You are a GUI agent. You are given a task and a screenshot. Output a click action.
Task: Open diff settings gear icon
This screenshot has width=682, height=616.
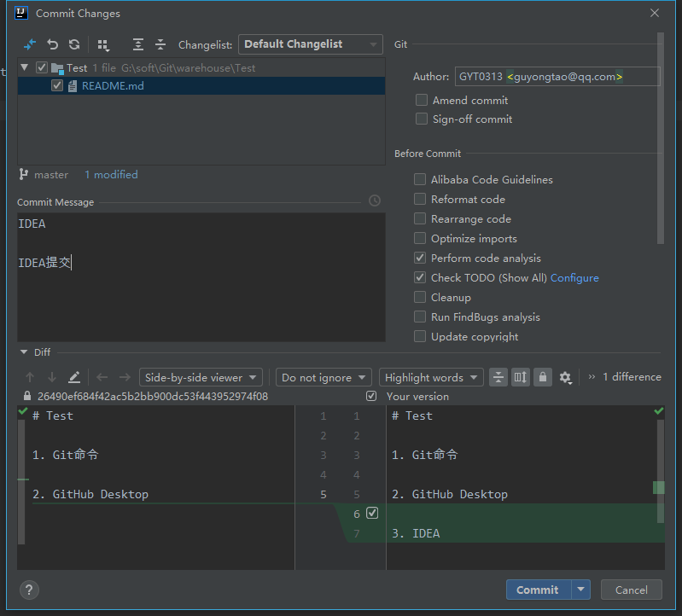tap(565, 377)
